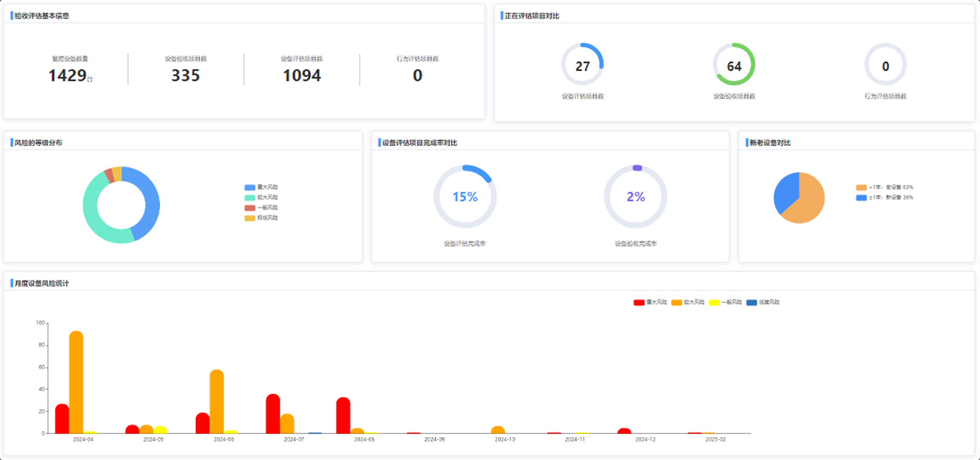Screen dimensions: 980x460
Task: Toggle blue 低度风险 series in monthly chart legend
Action: click(762, 302)
